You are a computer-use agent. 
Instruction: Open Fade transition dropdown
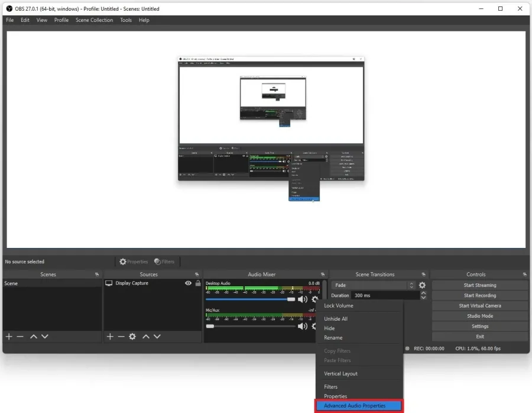(x=373, y=285)
